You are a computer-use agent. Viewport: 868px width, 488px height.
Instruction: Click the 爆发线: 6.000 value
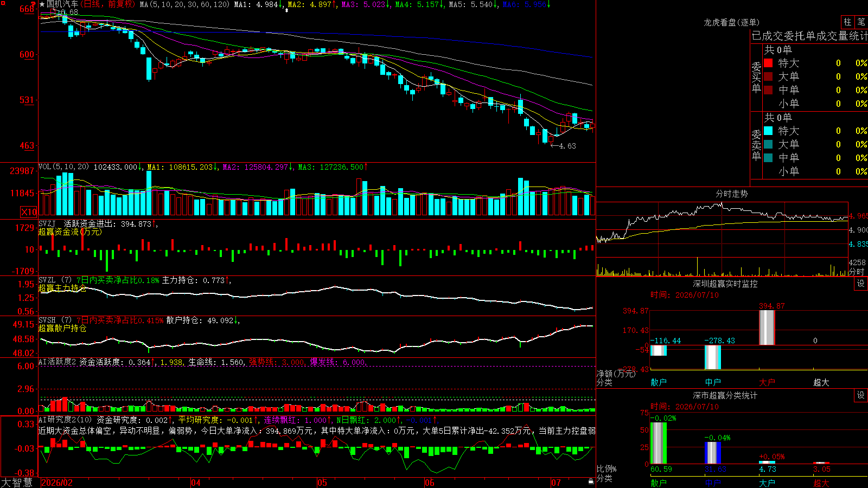tap(337, 362)
